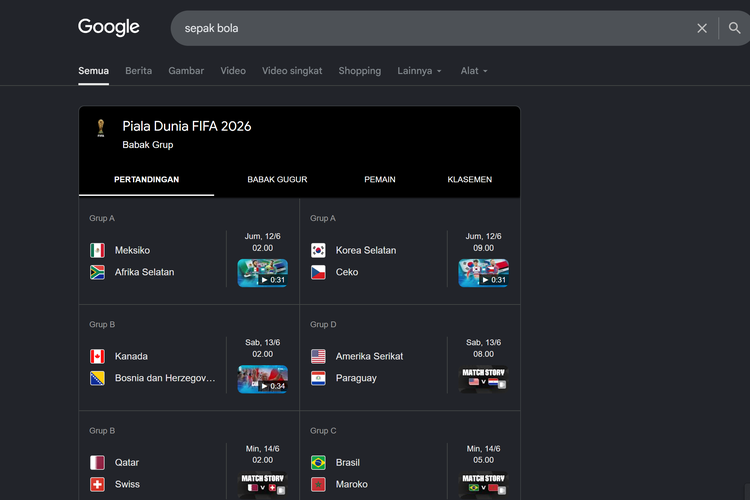750x500 pixels.
Task: Click the Ceko team name
Action: (347, 272)
